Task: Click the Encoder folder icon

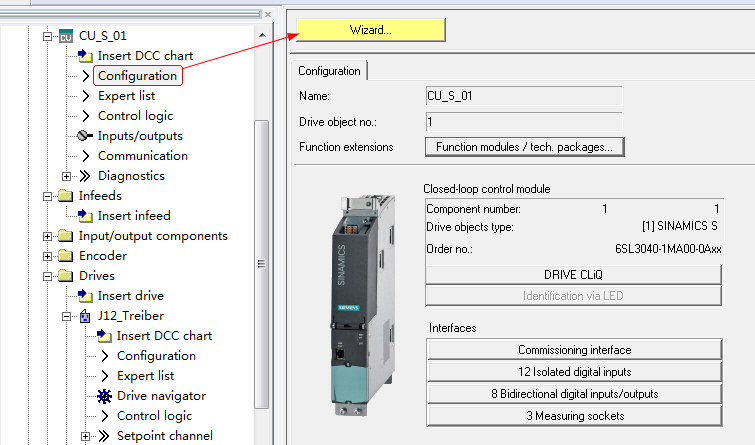Action: pos(65,256)
